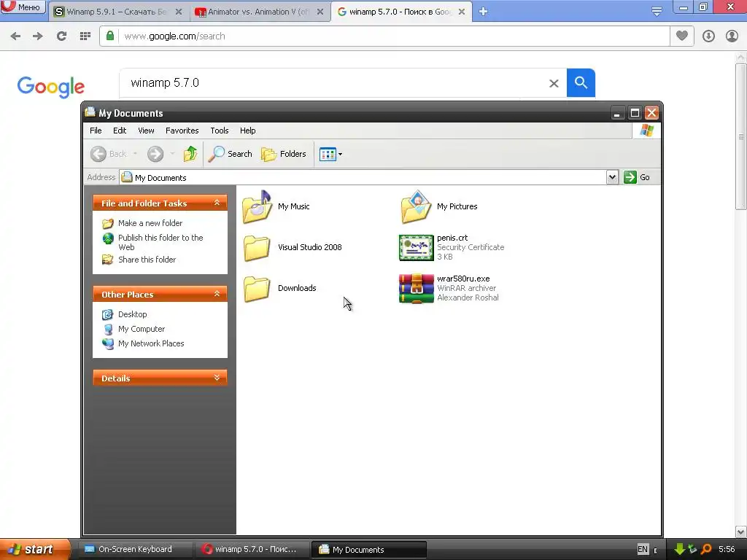Viewport: 747px width, 560px height.
Task: Open the Help menu
Action: pyautogui.click(x=247, y=131)
